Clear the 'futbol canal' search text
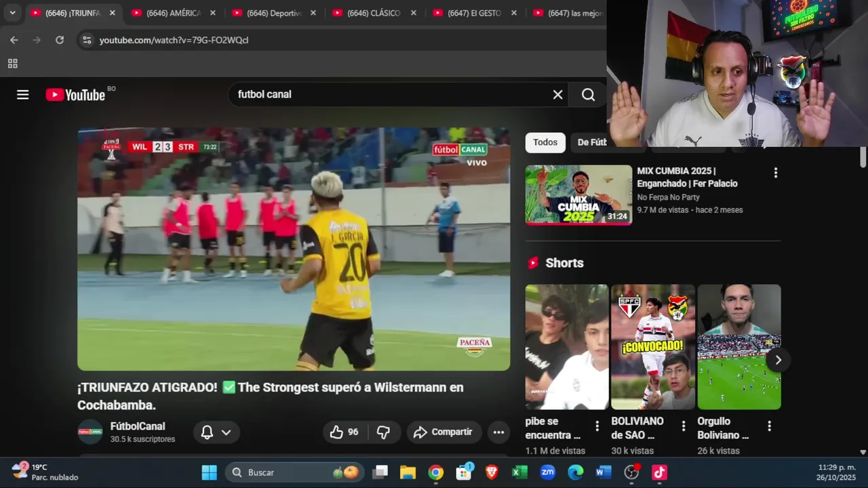The height and width of the screenshot is (488, 868). tap(557, 95)
